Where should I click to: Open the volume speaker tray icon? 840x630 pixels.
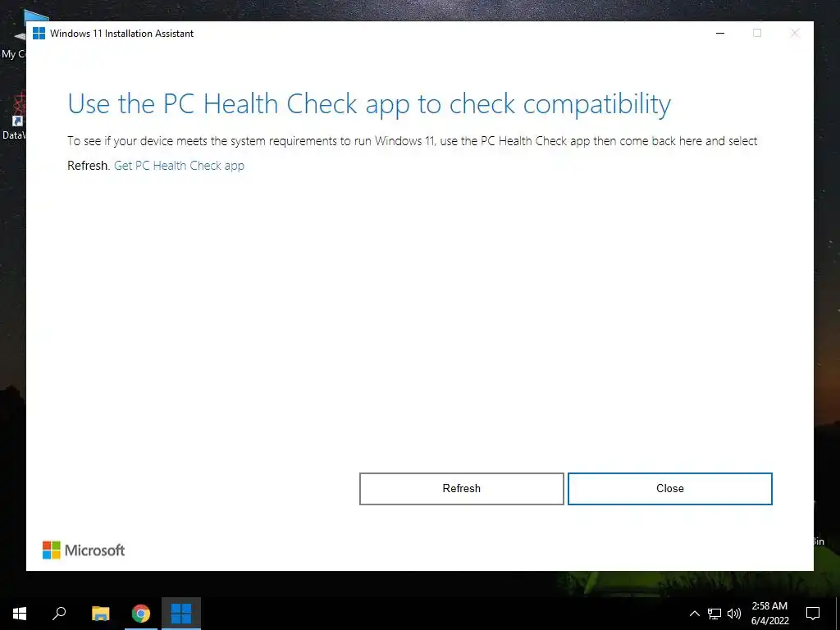pyautogui.click(x=734, y=614)
